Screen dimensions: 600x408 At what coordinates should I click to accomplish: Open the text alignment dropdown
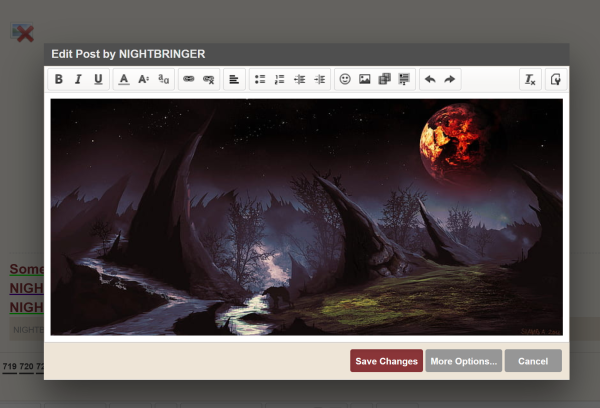pyautogui.click(x=234, y=79)
